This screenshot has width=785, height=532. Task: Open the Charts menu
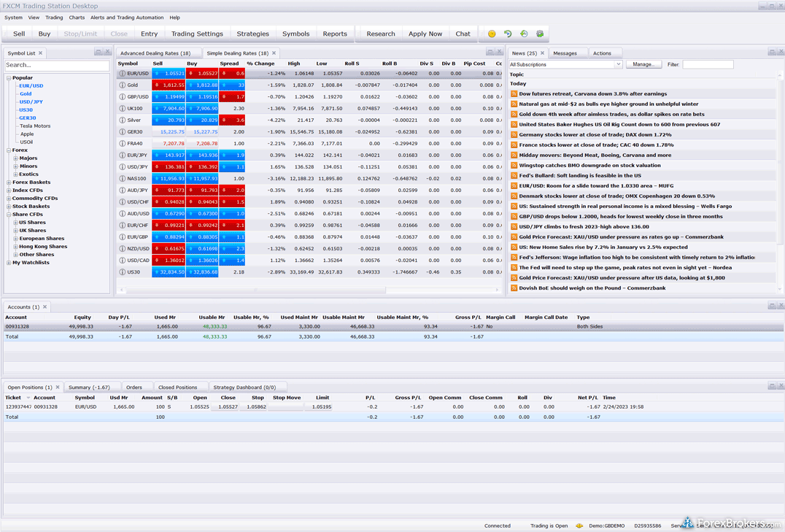click(77, 18)
